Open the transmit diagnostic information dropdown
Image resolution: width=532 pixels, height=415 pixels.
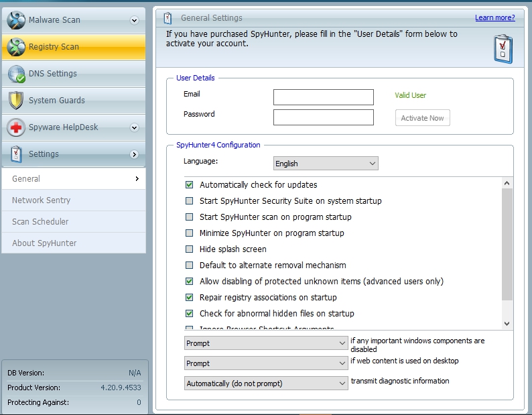(x=266, y=383)
